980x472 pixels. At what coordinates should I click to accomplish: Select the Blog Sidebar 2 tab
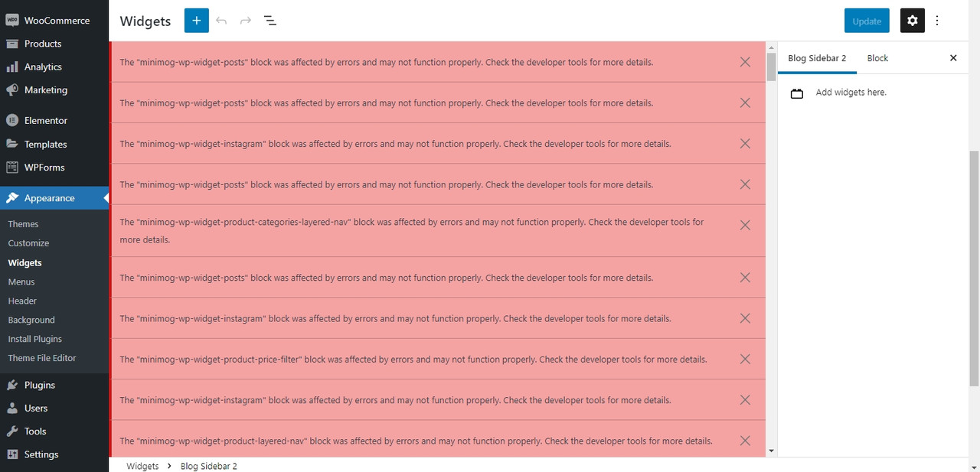(817, 58)
